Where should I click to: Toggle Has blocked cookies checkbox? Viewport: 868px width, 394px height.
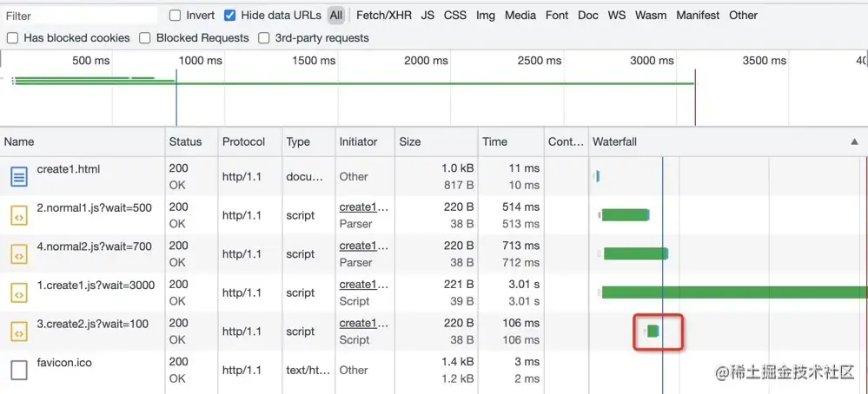point(13,38)
